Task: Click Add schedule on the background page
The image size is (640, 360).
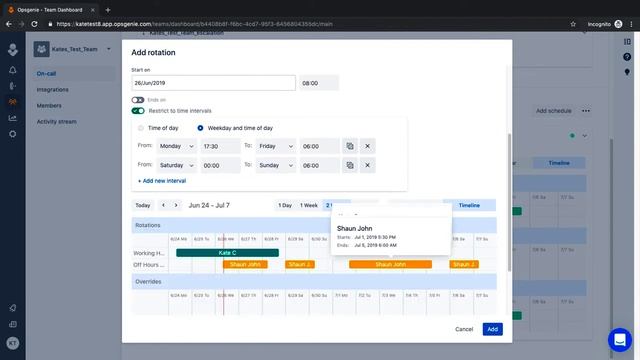Action: (553, 111)
